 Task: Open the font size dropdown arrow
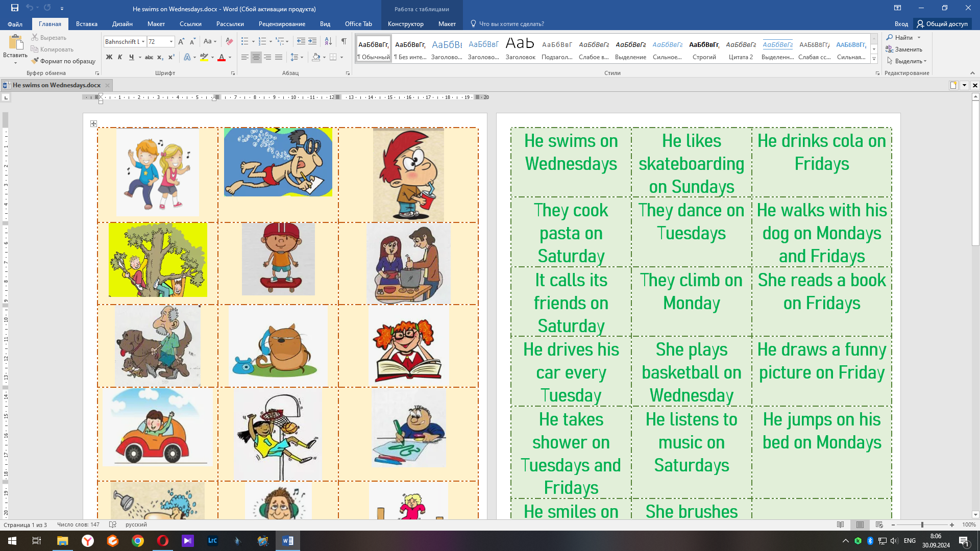point(171,42)
